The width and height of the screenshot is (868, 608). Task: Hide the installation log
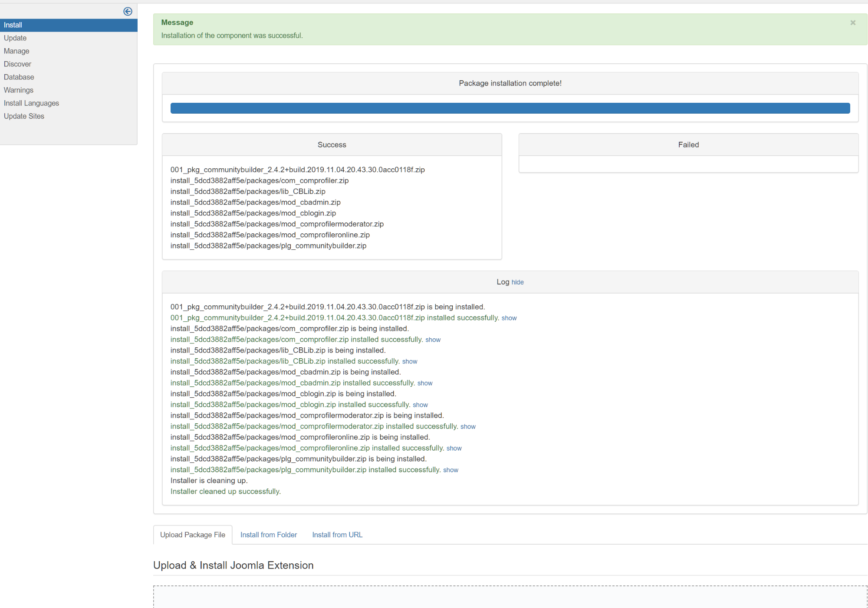click(517, 282)
